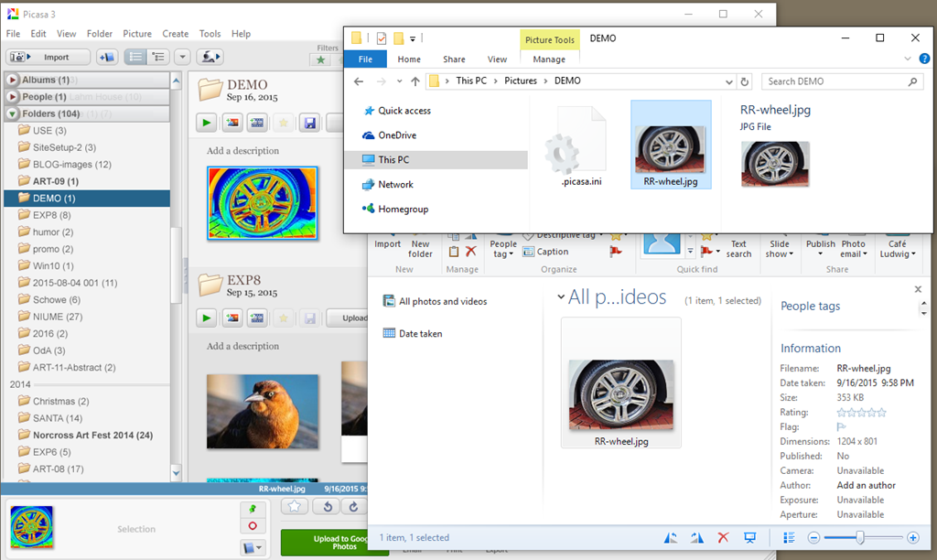The height and width of the screenshot is (560, 937).
Task: Switch Picasa to tree folder view
Action: pyautogui.click(x=158, y=57)
